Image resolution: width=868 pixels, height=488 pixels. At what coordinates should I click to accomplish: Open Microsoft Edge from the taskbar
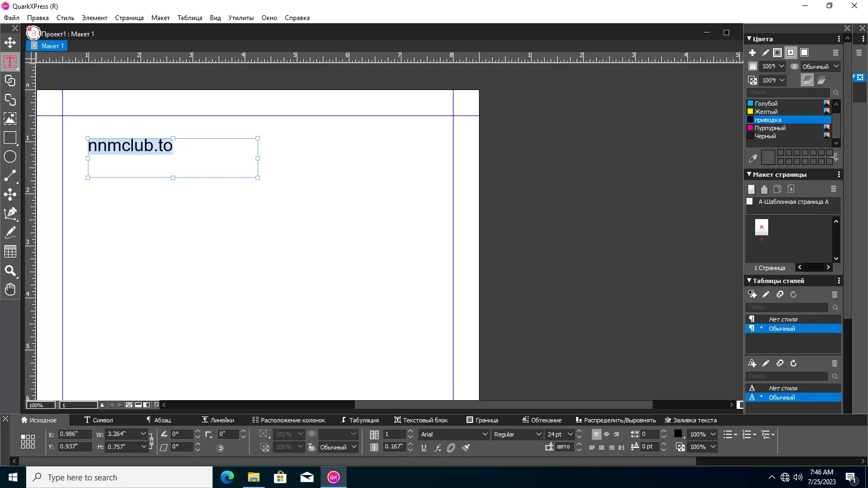(x=227, y=477)
